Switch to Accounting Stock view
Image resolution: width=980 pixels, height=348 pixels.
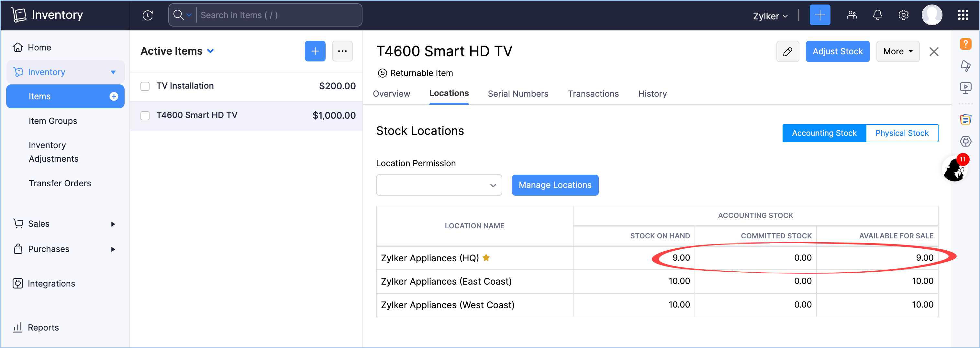coord(824,133)
